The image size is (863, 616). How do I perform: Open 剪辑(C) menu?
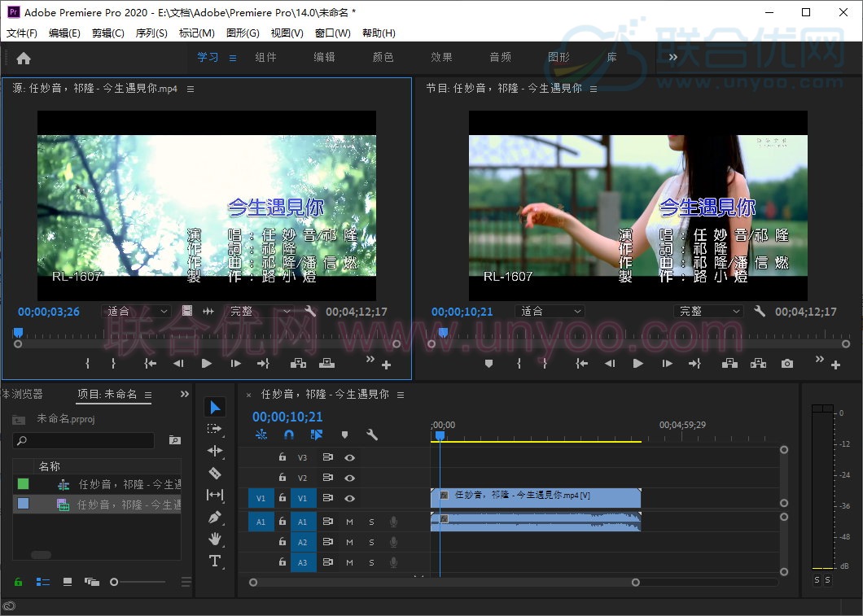[107, 33]
